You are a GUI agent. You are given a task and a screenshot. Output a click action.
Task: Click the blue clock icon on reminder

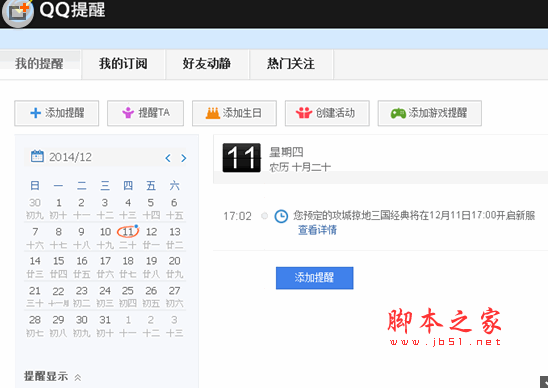[281, 216]
